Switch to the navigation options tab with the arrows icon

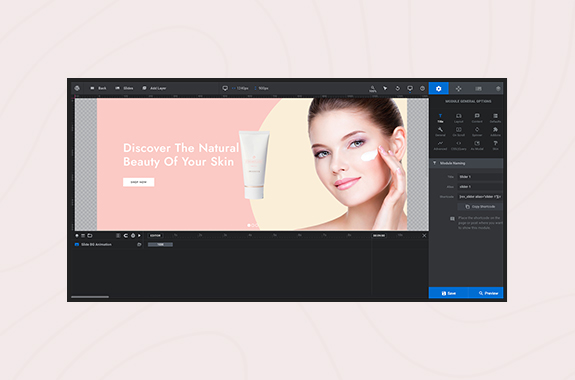point(458,88)
